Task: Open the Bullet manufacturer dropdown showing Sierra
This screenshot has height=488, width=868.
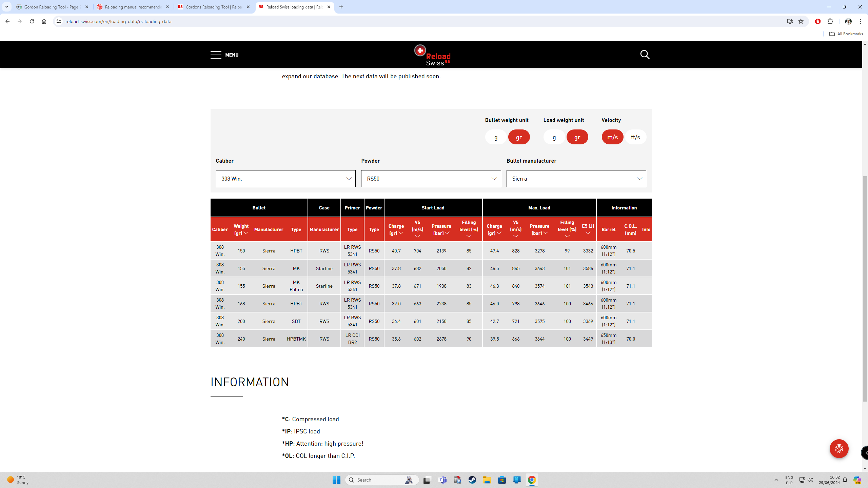Action: click(x=576, y=179)
